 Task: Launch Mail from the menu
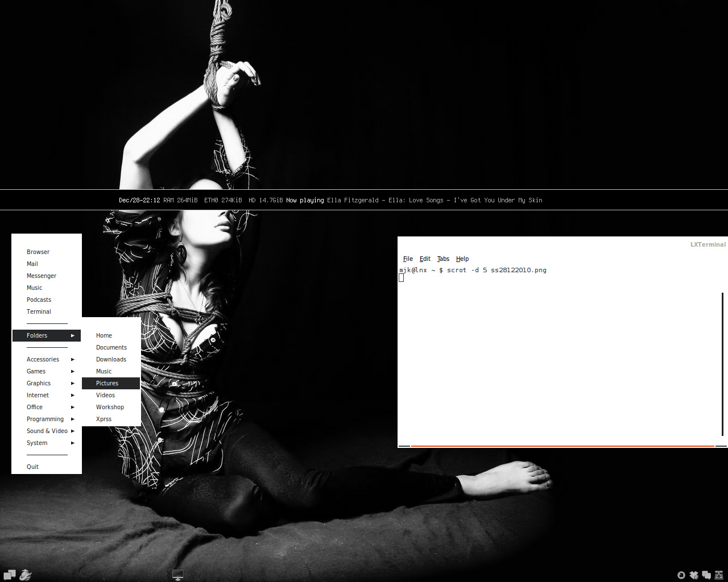pos(47,264)
